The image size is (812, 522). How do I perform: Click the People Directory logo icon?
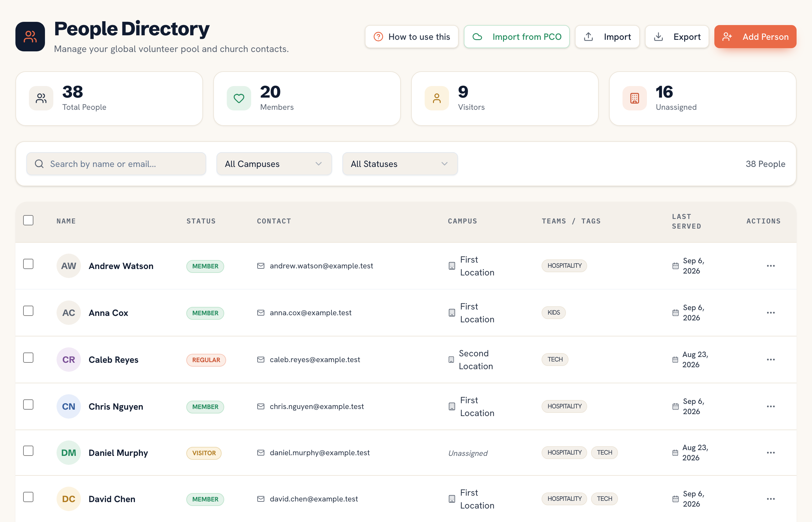(x=30, y=37)
